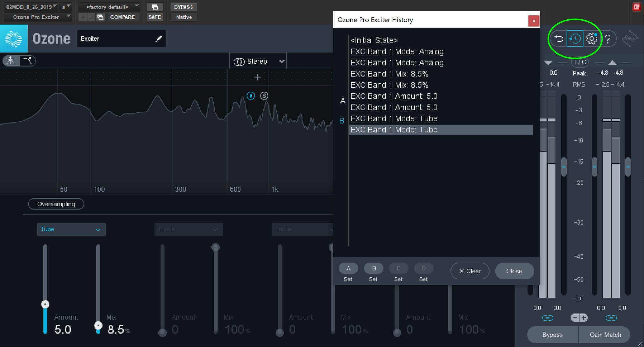644x347 pixels.
Task: Click the band 1 Amount slider handle
Action: pos(45,304)
